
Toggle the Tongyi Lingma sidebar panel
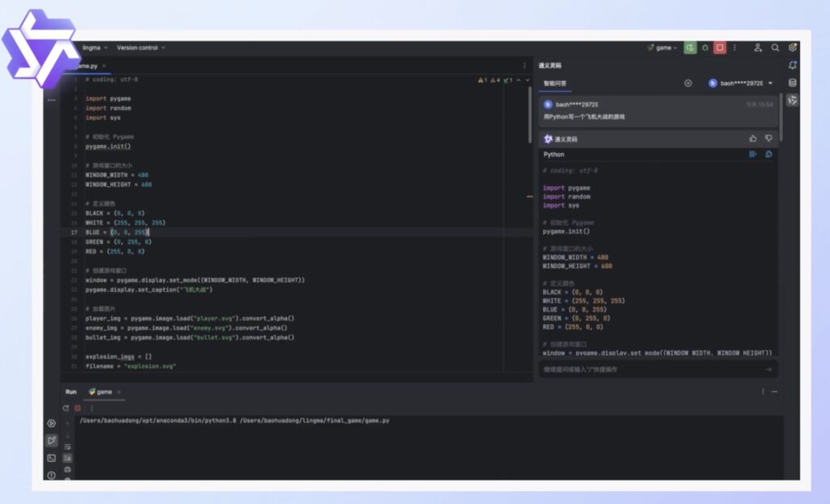793,100
